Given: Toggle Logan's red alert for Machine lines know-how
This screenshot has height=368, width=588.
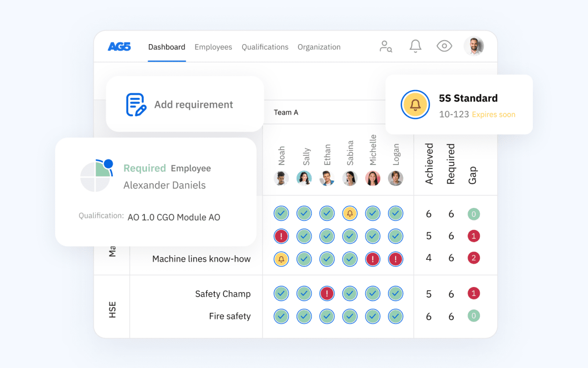Looking at the screenshot, I should coord(395,259).
